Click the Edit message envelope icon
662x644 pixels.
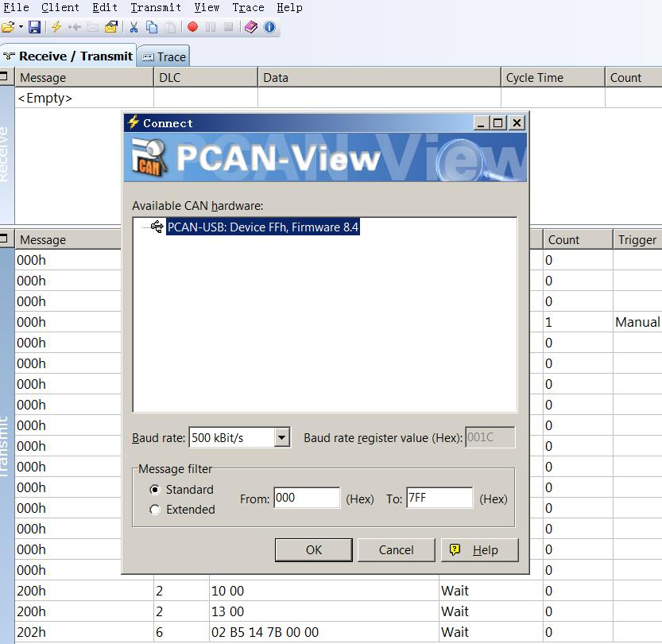pos(111,28)
